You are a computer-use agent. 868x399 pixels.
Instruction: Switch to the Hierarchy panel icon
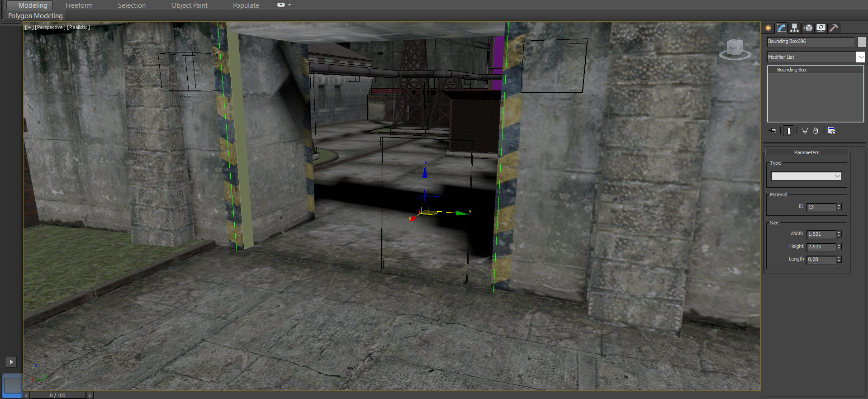(794, 28)
